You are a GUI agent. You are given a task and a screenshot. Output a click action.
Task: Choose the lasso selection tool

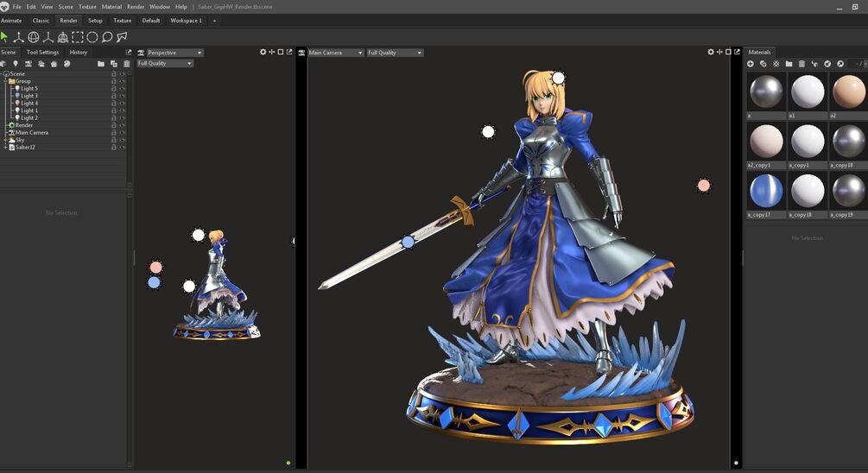point(107,37)
